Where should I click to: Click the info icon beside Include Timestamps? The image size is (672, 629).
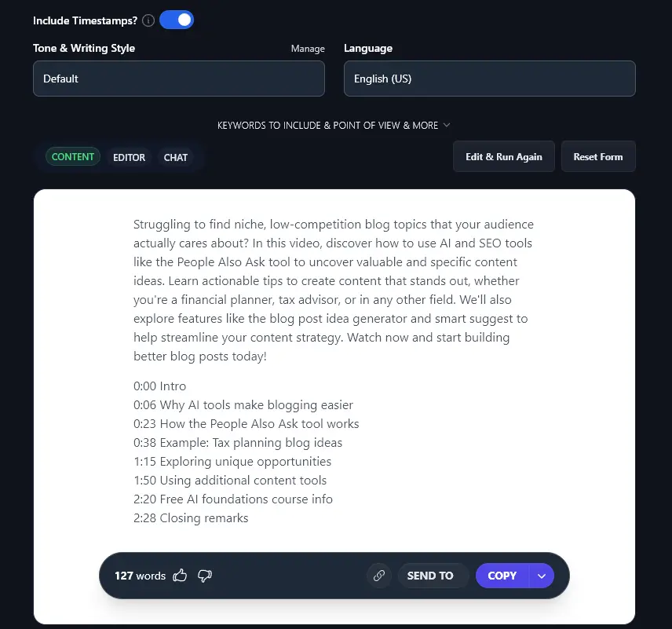click(148, 20)
